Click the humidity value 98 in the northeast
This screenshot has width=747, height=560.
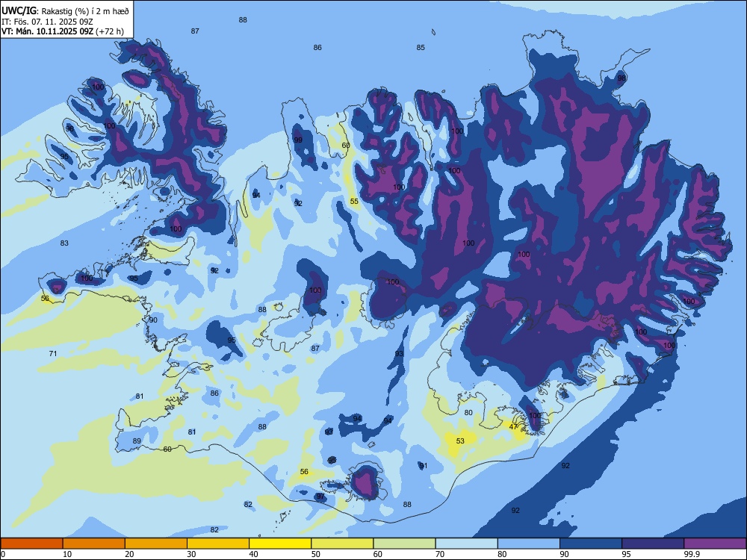622,78
